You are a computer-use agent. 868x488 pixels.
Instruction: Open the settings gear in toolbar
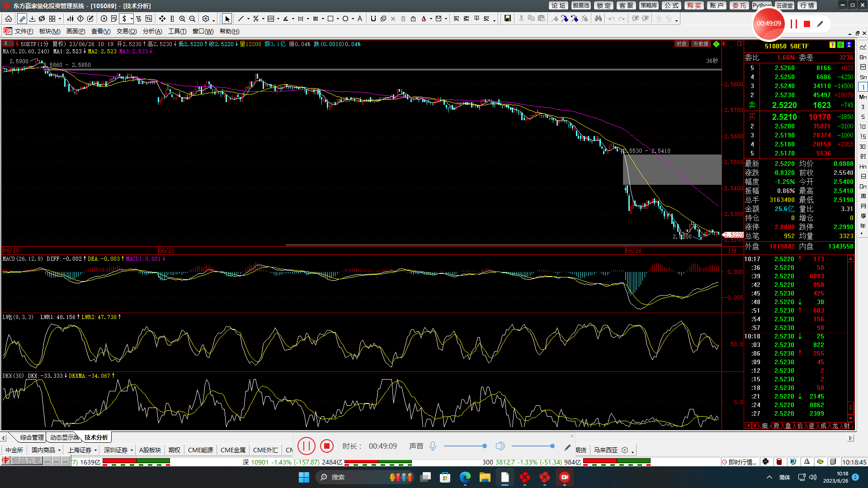pyautogui.click(x=206, y=19)
